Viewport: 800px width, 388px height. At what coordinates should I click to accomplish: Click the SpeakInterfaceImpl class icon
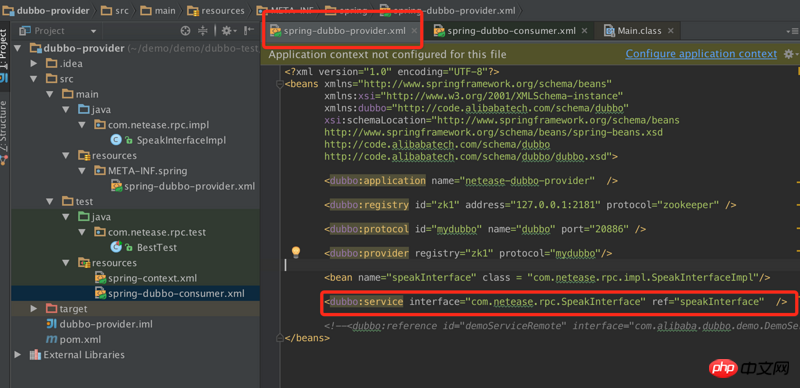point(116,140)
